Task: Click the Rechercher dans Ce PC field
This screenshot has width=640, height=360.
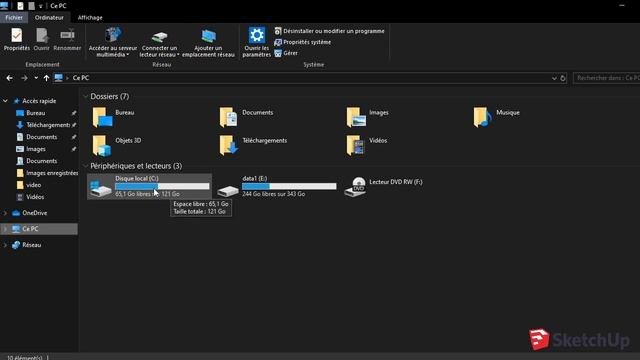Action: (607, 78)
